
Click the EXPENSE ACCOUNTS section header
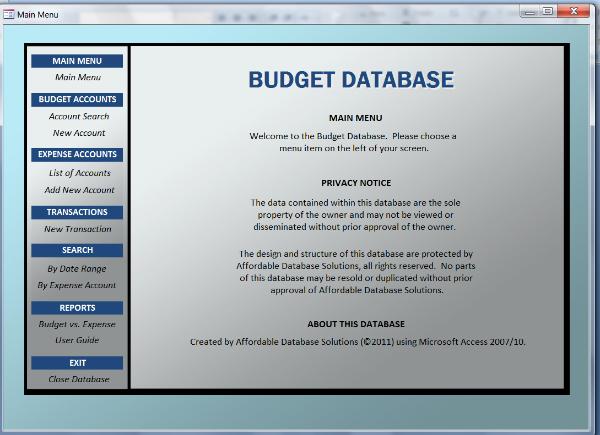coord(77,155)
